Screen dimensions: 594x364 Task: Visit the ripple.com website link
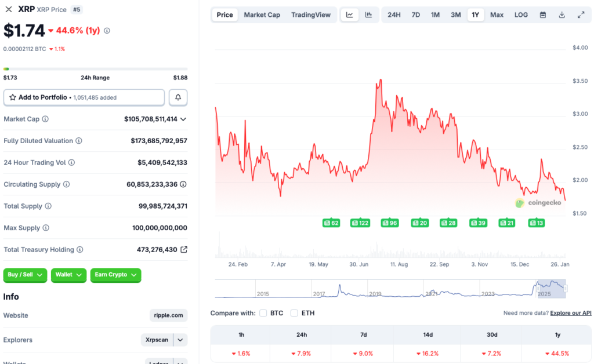168,315
